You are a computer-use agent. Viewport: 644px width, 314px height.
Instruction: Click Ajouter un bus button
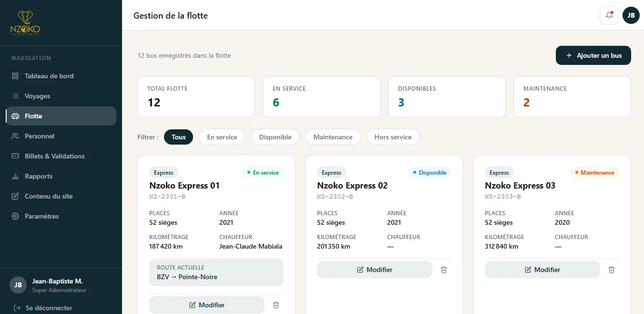(x=593, y=55)
